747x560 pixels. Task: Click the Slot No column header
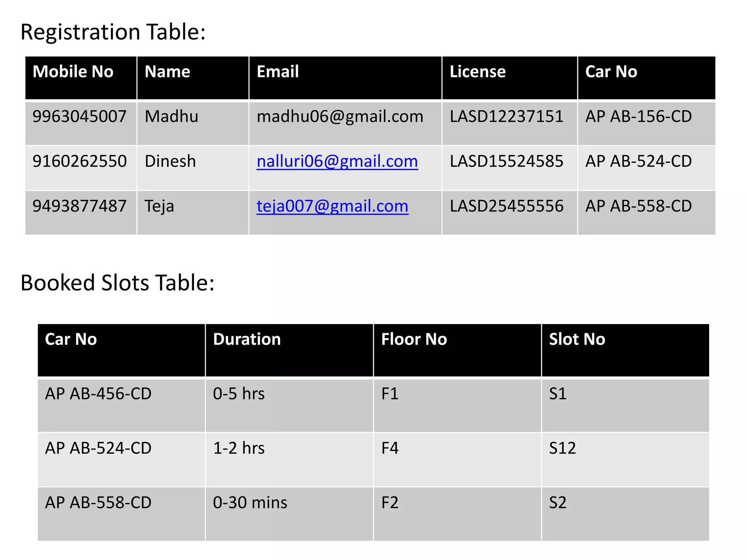point(577,339)
